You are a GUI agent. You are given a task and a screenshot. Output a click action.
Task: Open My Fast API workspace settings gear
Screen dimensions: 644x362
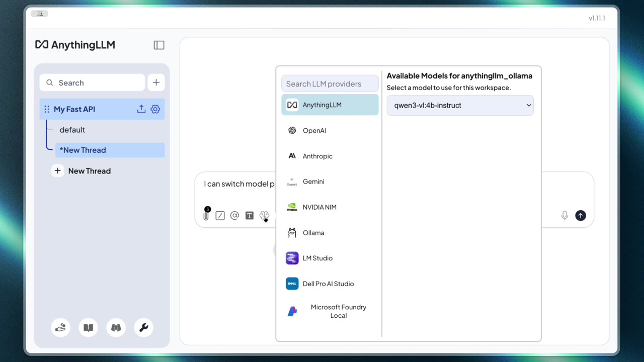click(x=155, y=109)
